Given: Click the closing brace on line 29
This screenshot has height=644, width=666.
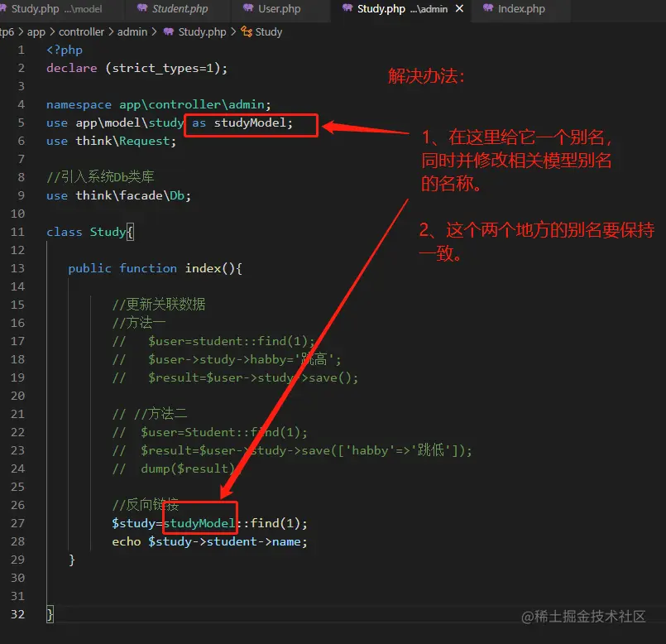Looking at the screenshot, I should (72, 560).
